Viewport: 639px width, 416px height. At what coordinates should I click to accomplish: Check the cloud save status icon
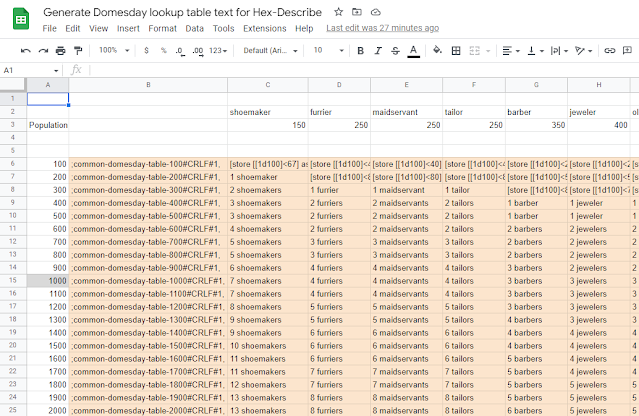pyautogui.click(x=375, y=12)
